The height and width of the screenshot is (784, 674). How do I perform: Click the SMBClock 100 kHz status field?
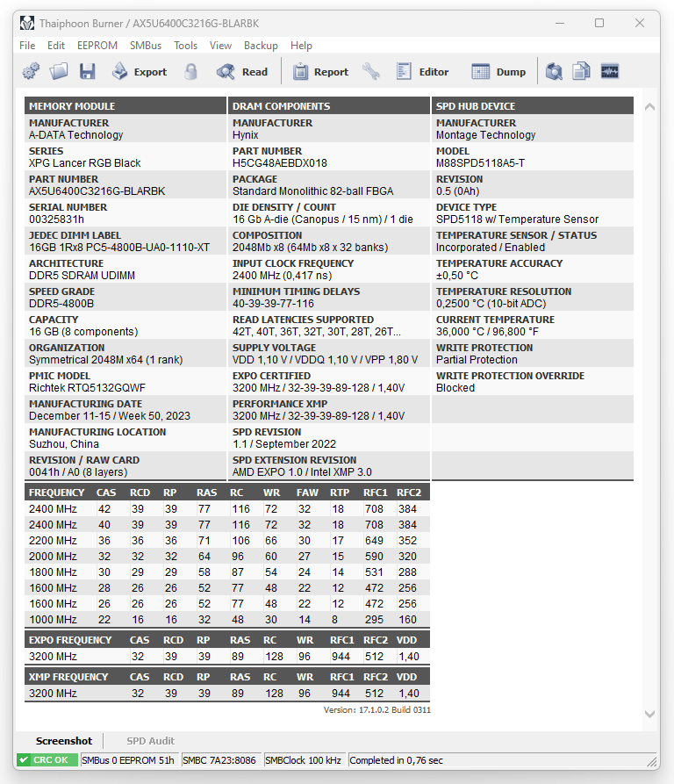[304, 760]
